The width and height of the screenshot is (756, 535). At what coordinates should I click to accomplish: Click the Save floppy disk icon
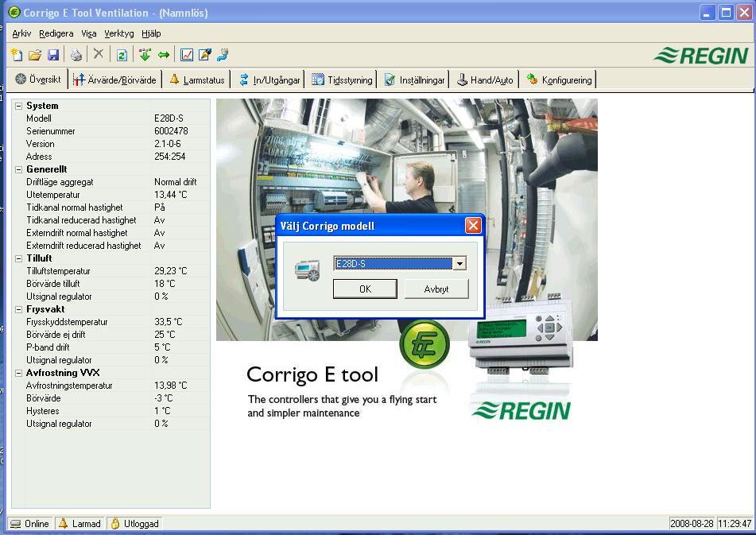(x=53, y=55)
